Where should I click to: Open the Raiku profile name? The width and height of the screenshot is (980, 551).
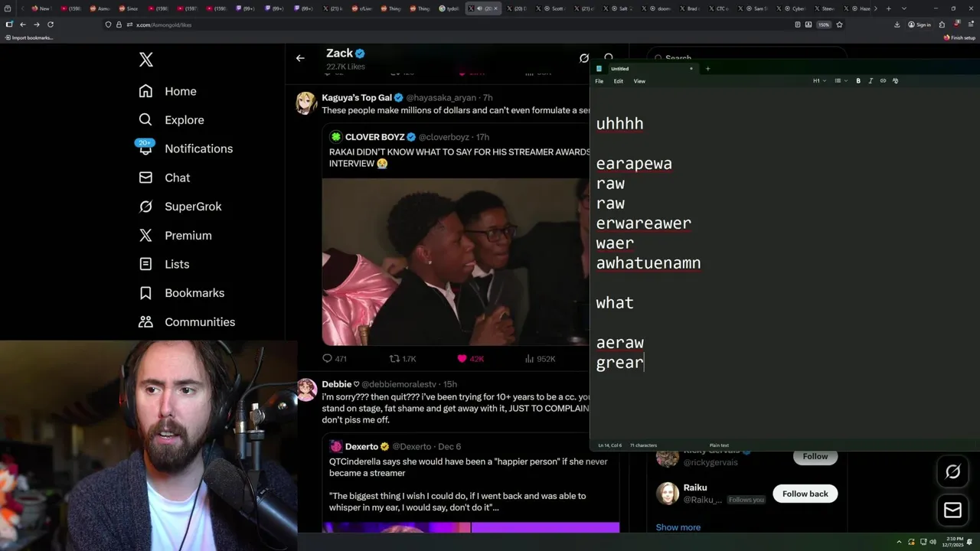point(694,487)
